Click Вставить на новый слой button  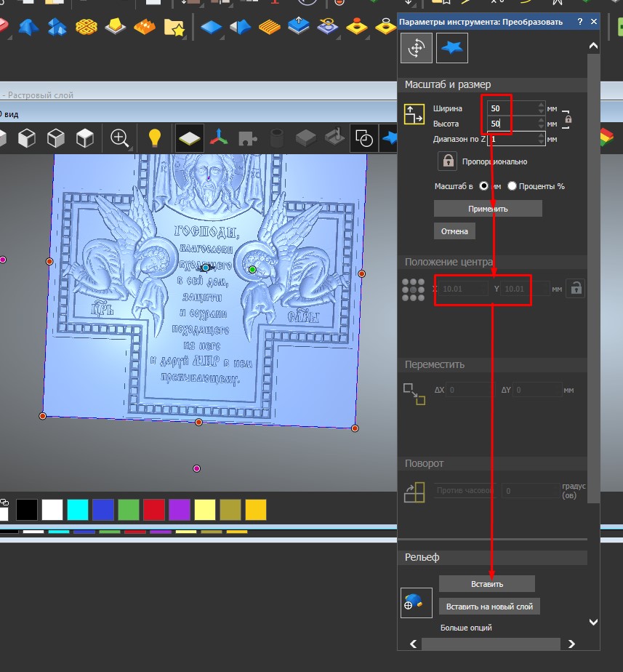tap(489, 607)
